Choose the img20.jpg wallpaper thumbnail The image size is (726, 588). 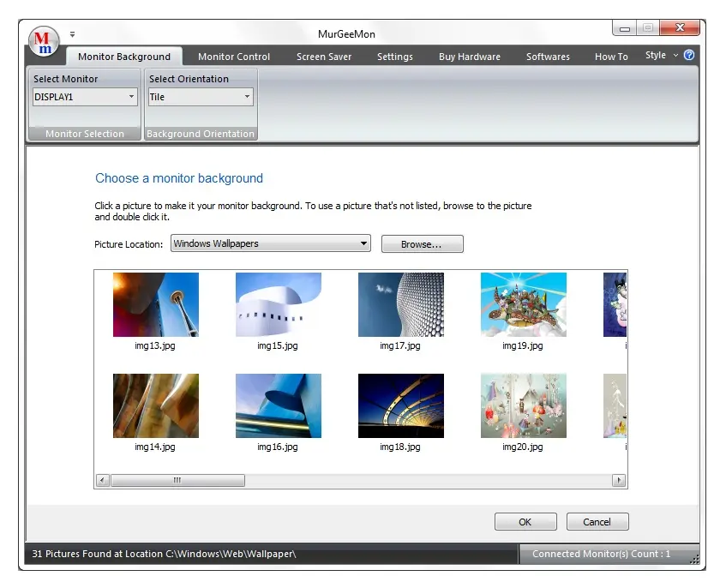point(523,405)
